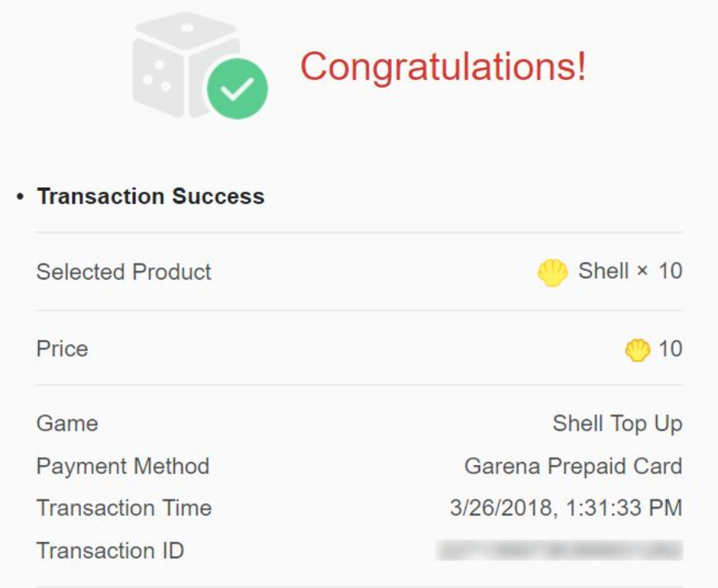The height and width of the screenshot is (588, 718).
Task: Click the Shell Top Up text
Action: pos(618,424)
